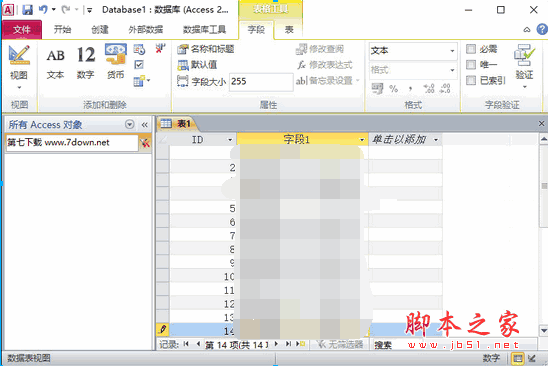Switch to the 开始 Home tab
The height and width of the screenshot is (366, 548).
63,30
